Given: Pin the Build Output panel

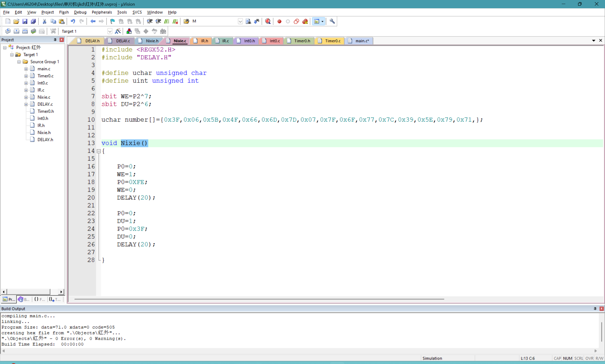Looking at the screenshot, I should coord(595,308).
